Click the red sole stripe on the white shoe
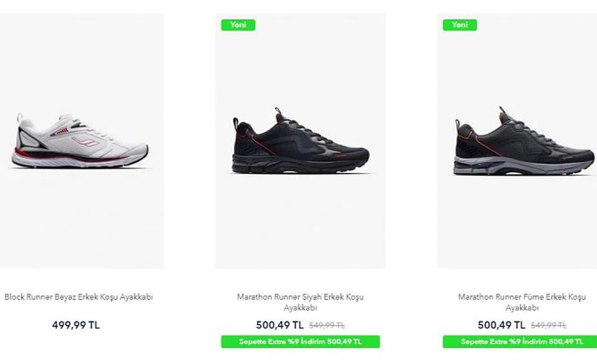Screen dimensions: 597x364 [28, 153]
